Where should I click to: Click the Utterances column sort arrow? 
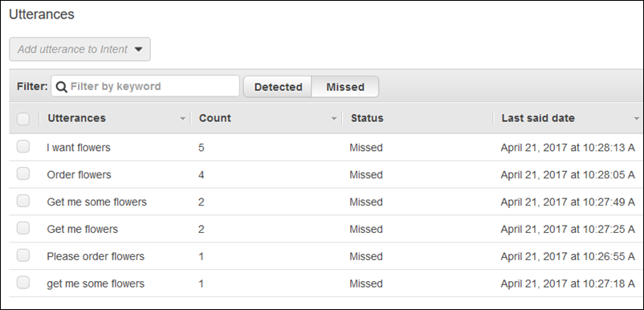tap(183, 119)
